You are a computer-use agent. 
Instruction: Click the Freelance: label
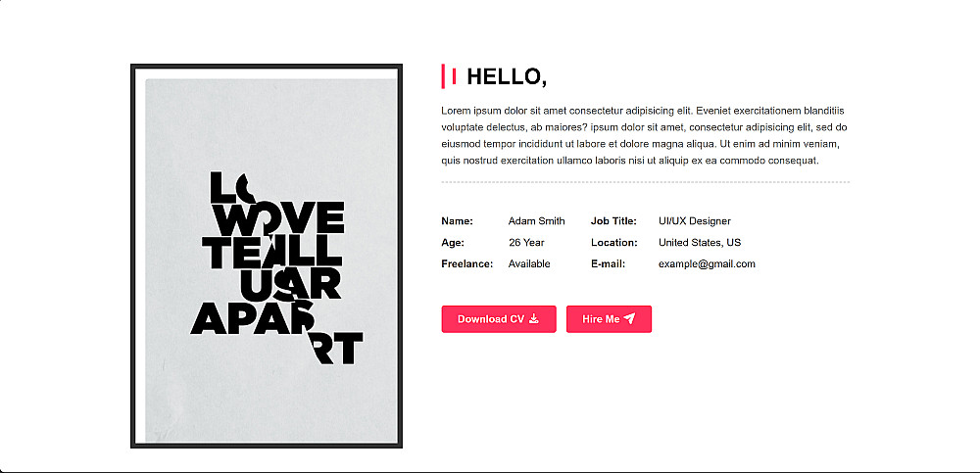[466, 263]
